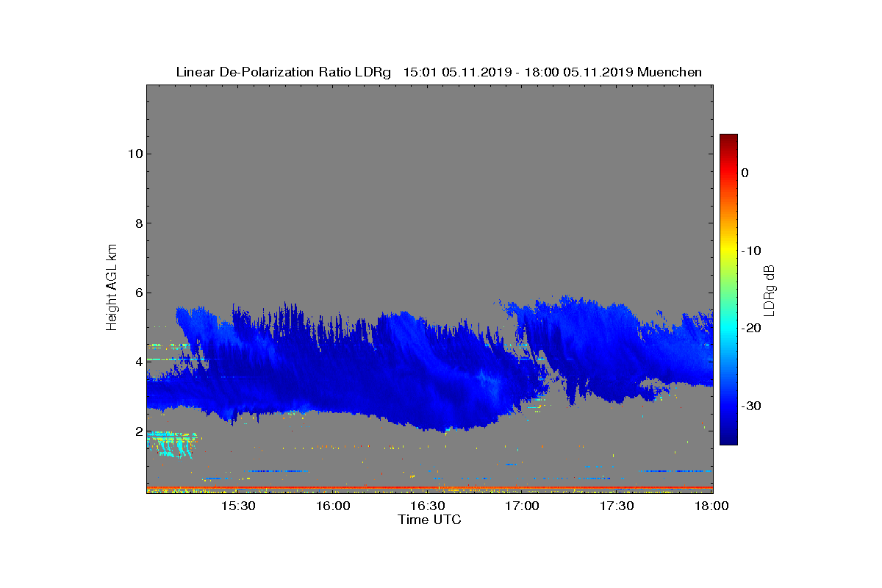Click the height tick label '6'

point(137,293)
